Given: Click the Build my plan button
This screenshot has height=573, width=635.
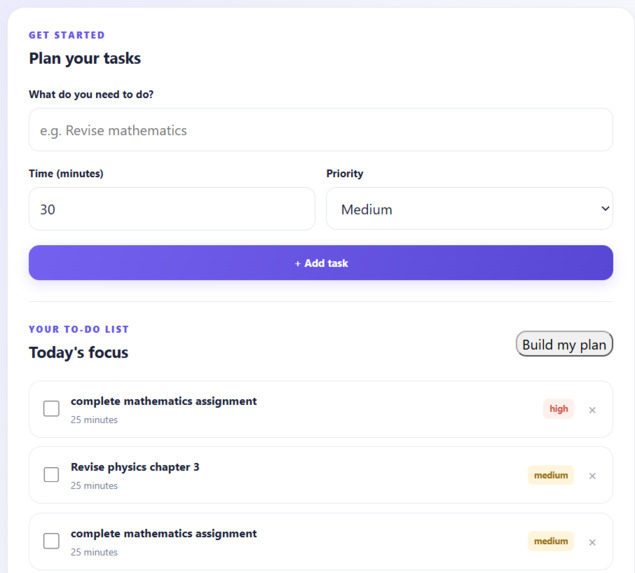Looking at the screenshot, I should (564, 344).
